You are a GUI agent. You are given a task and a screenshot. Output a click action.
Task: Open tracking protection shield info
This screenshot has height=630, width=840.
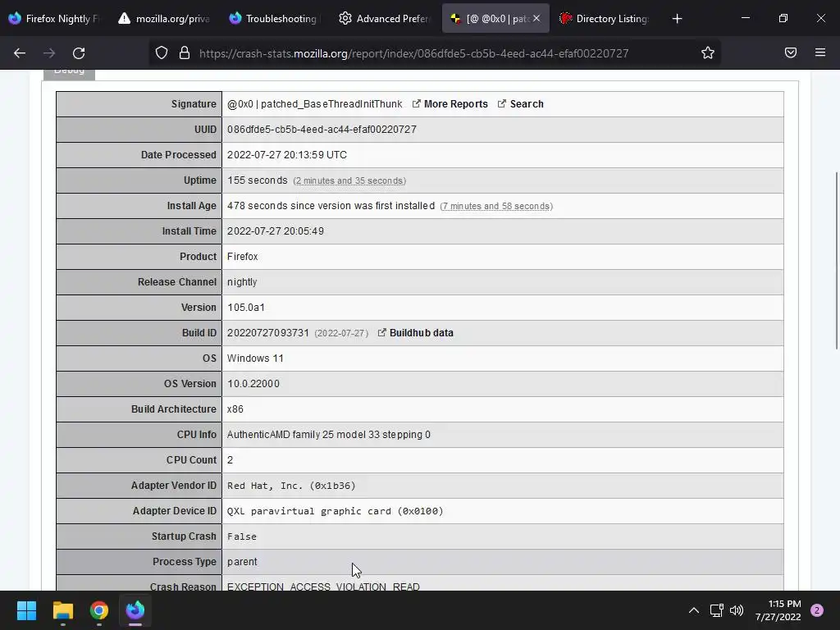pyautogui.click(x=162, y=53)
